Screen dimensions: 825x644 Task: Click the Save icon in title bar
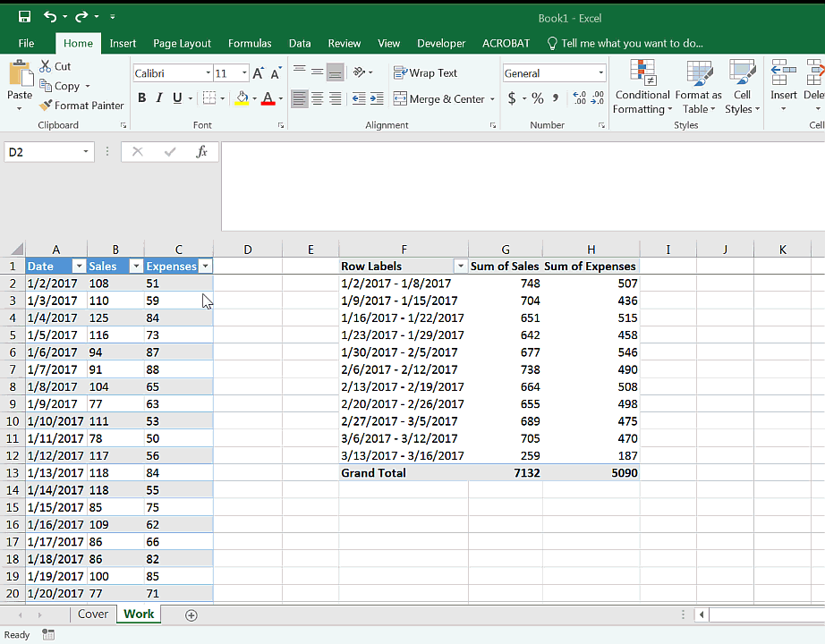coord(24,17)
